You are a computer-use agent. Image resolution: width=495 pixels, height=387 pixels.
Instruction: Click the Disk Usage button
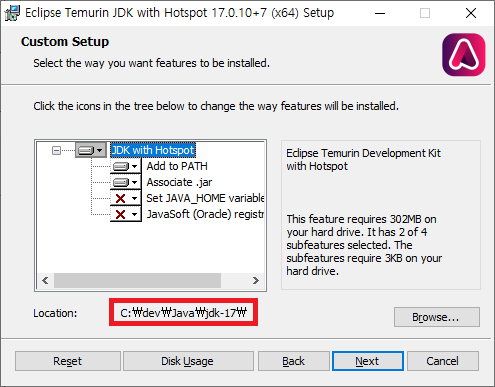(188, 361)
